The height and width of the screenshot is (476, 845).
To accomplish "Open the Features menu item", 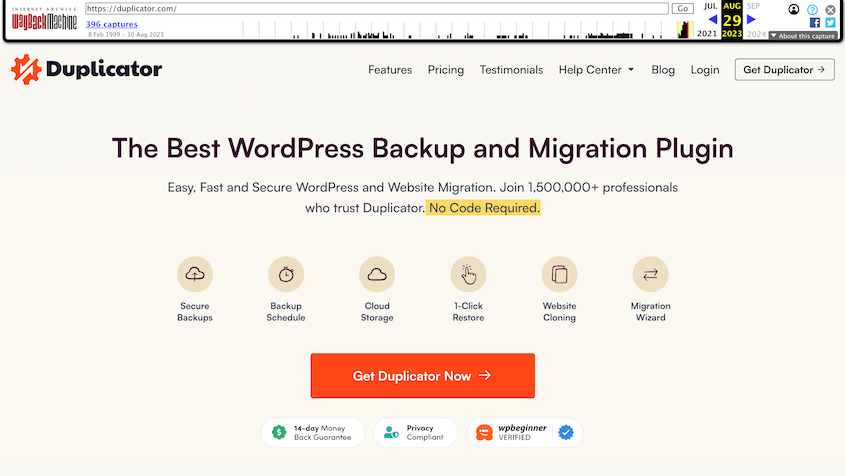I will 390,70.
